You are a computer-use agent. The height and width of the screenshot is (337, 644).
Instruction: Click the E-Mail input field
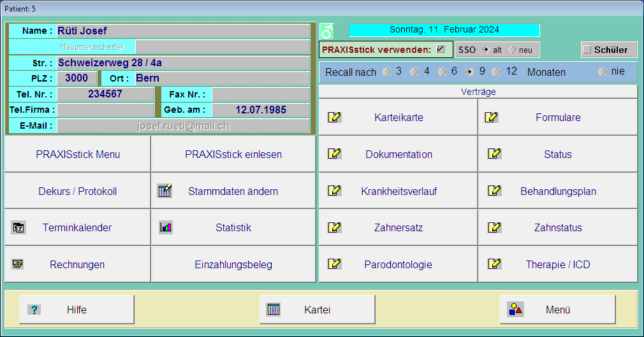(x=183, y=125)
